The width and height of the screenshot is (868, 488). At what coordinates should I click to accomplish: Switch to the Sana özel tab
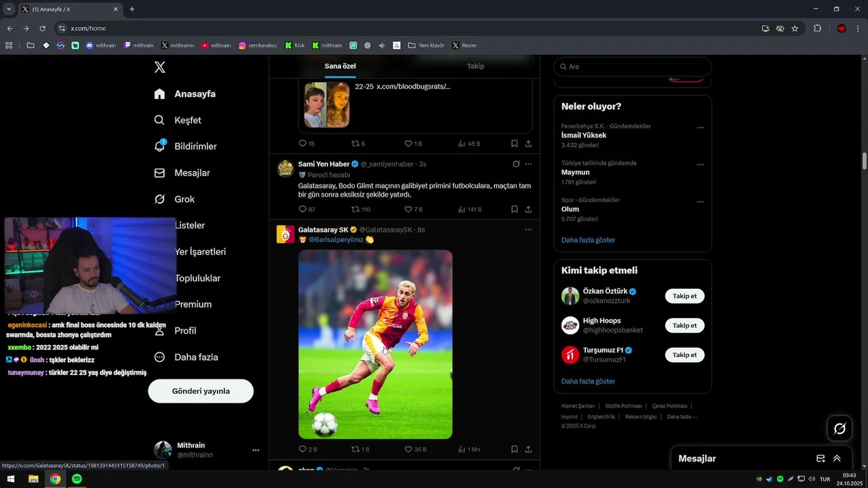[340, 66]
